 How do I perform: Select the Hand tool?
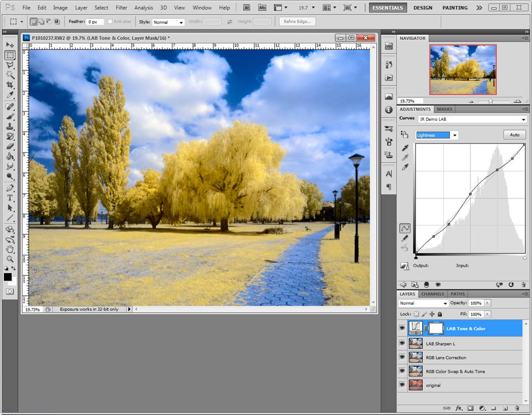coord(10,250)
